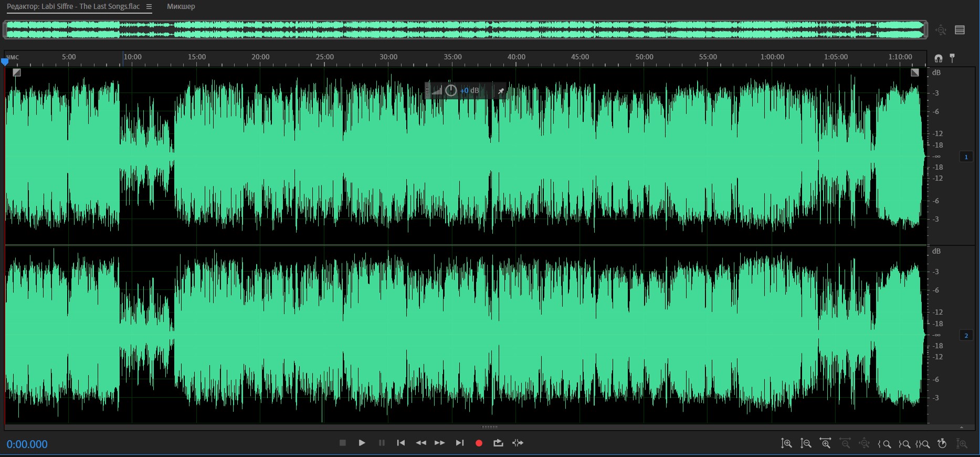
Task: Open the overview navigator list options icon
Action: tap(960, 30)
